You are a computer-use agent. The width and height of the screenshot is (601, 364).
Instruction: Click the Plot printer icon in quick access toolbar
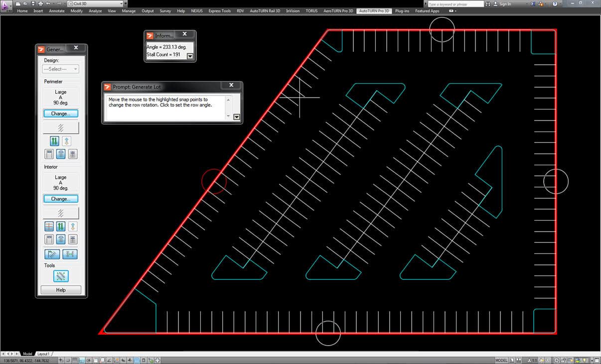[40, 3]
